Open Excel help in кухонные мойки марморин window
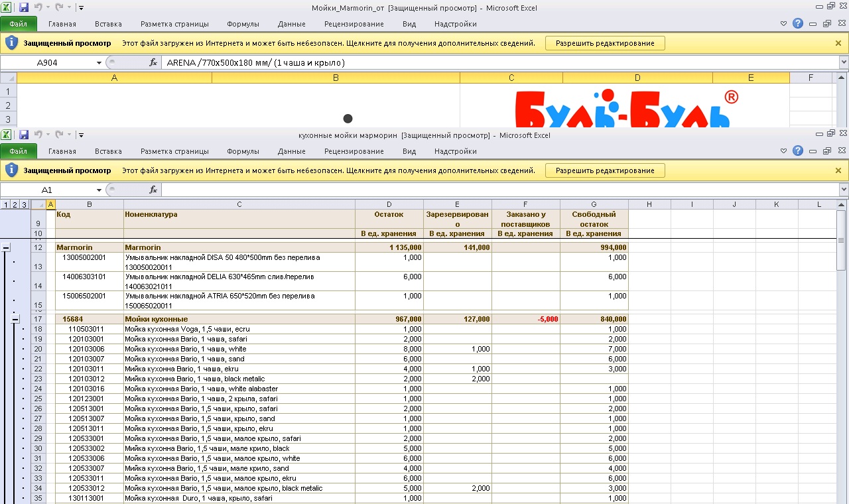This screenshot has height=504, width=849. pos(798,151)
